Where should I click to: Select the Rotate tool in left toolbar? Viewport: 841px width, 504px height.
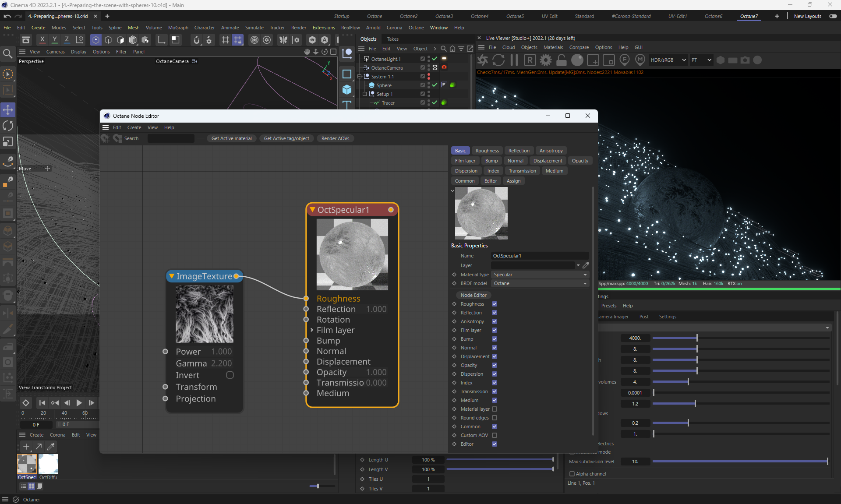click(8, 126)
